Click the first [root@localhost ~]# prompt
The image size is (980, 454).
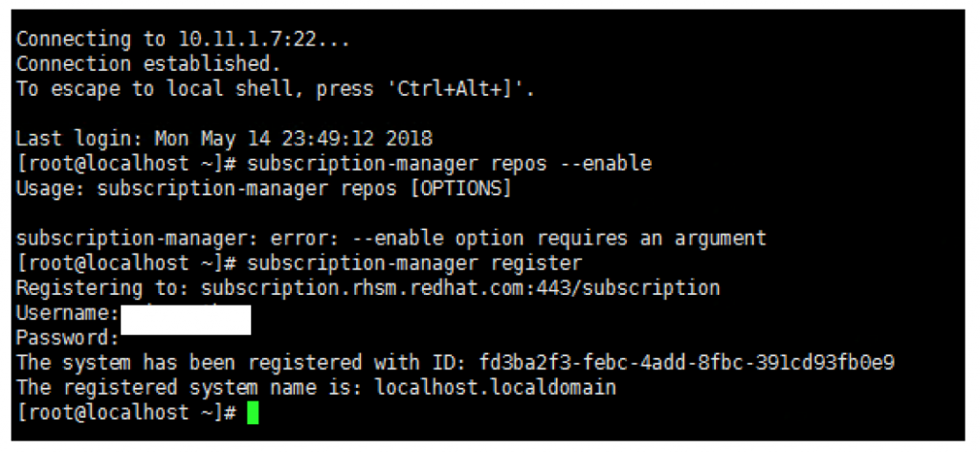pyautogui.click(x=126, y=164)
